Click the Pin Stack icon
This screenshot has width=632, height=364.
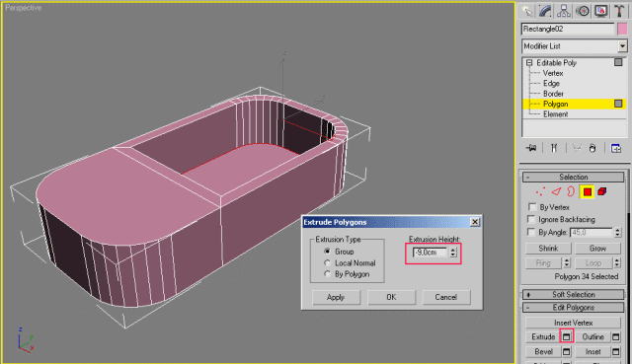click(531, 148)
